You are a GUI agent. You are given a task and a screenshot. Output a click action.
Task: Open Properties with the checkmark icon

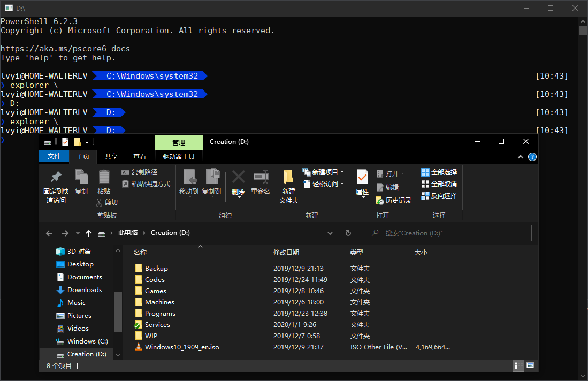[x=362, y=178]
